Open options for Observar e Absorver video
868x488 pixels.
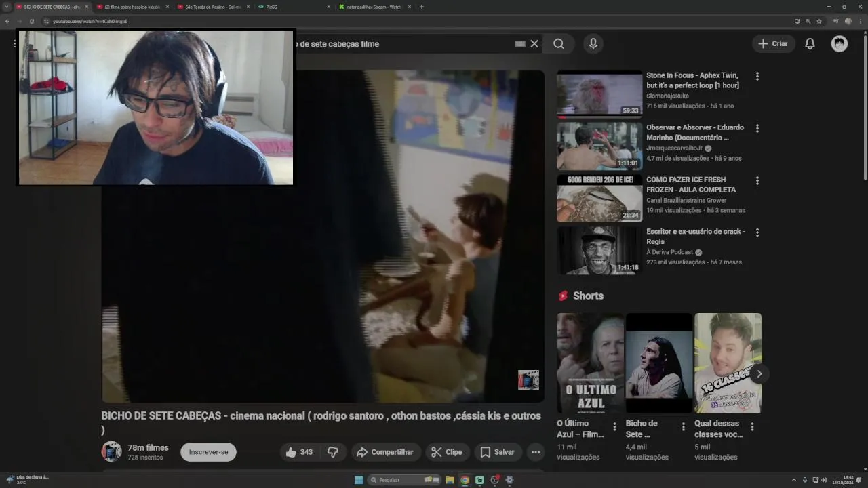(x=757, y=128)
